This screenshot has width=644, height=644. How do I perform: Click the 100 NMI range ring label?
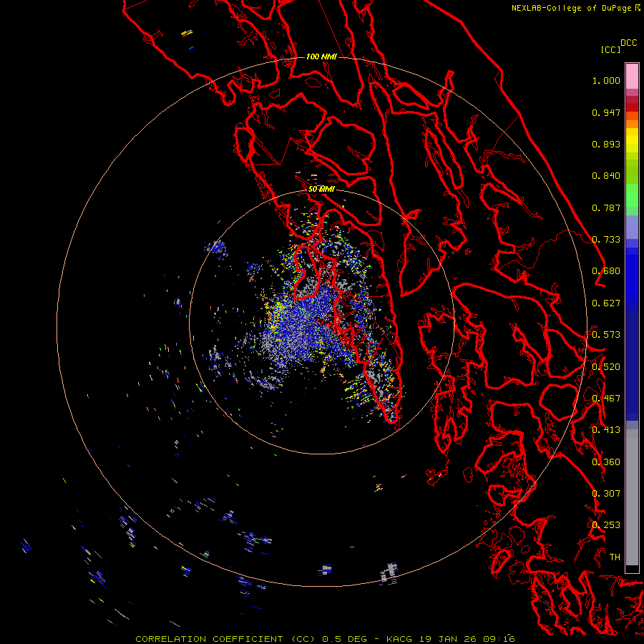pyautogui.click(x=321, y=57)
